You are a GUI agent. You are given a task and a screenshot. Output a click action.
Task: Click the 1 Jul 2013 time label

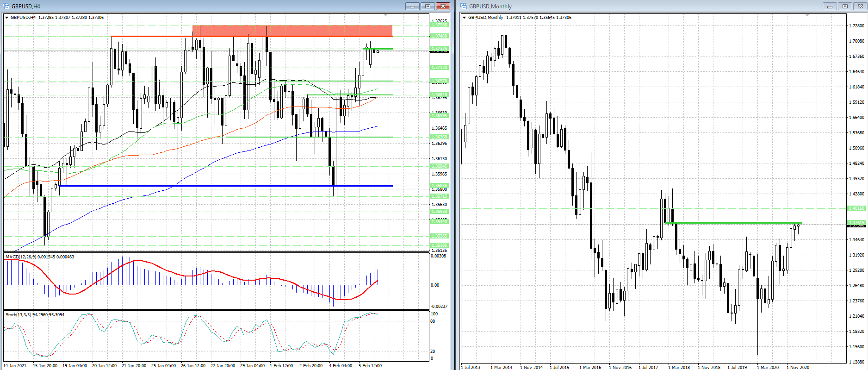471,367
